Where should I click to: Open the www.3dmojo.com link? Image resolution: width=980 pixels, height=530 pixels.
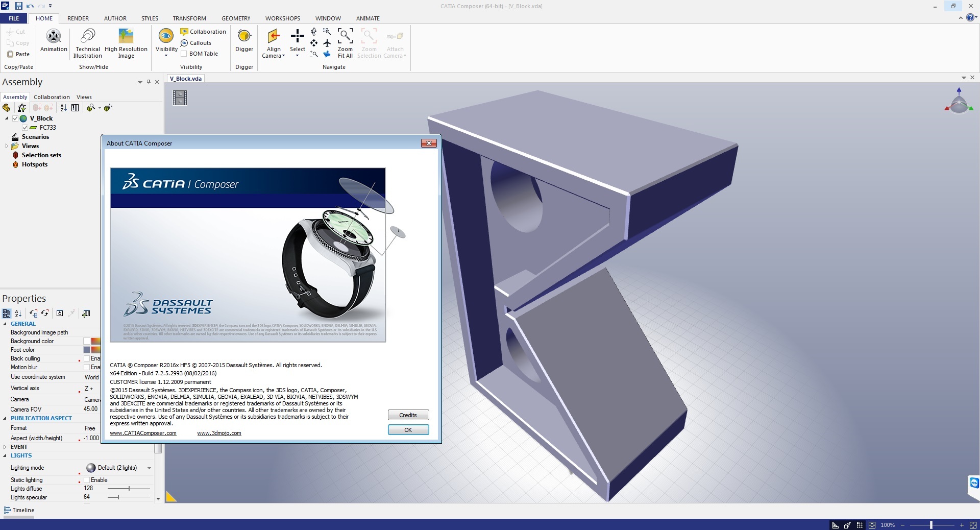(x=219, y=433)
